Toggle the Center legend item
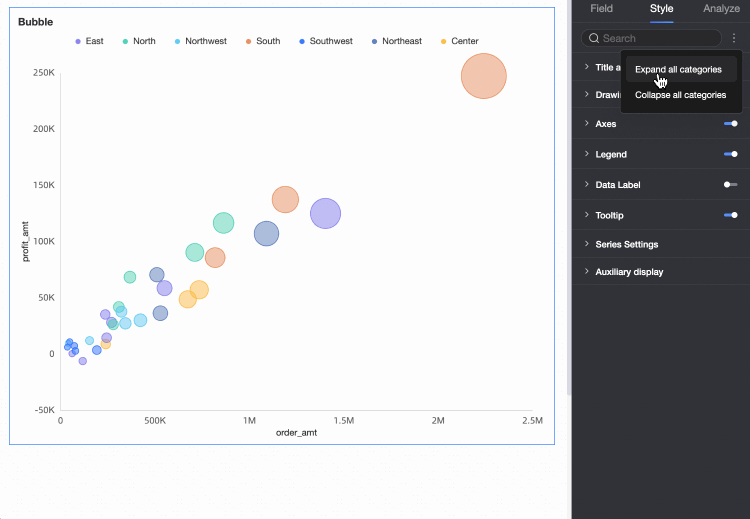750x519 pixels. [460, 41]
